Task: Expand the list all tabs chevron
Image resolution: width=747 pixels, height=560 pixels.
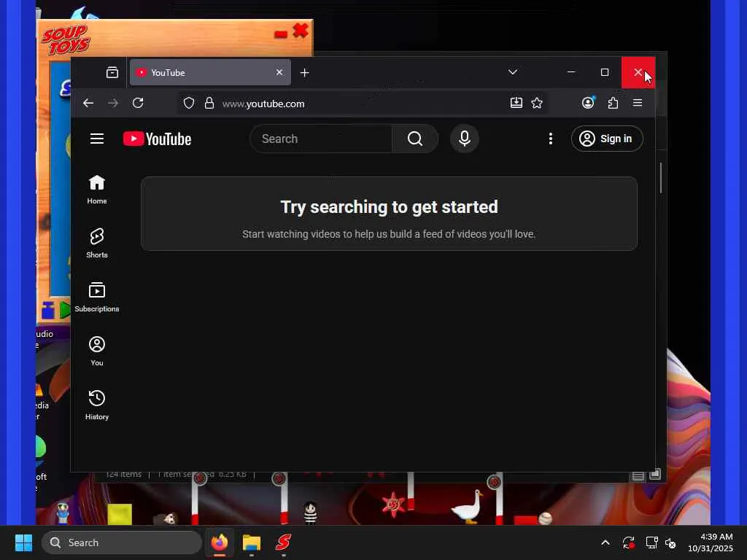Action: pyautogui.click(x=513, y=72)
